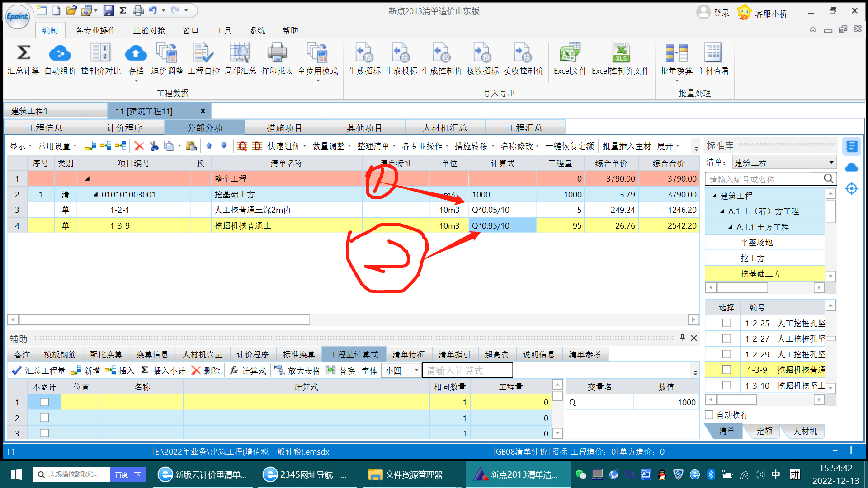Click 一键恢复定额 button

tap(570, 146)
